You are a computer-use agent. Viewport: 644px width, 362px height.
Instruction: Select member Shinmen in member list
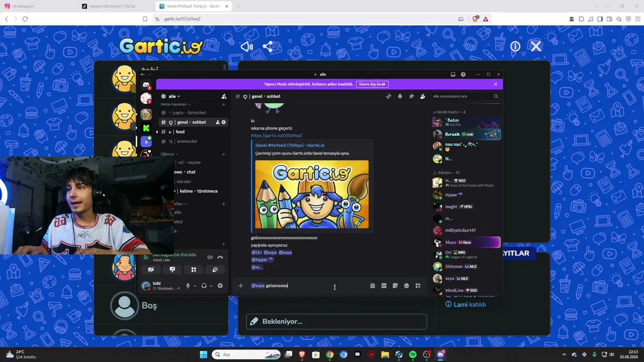point(466,266)
